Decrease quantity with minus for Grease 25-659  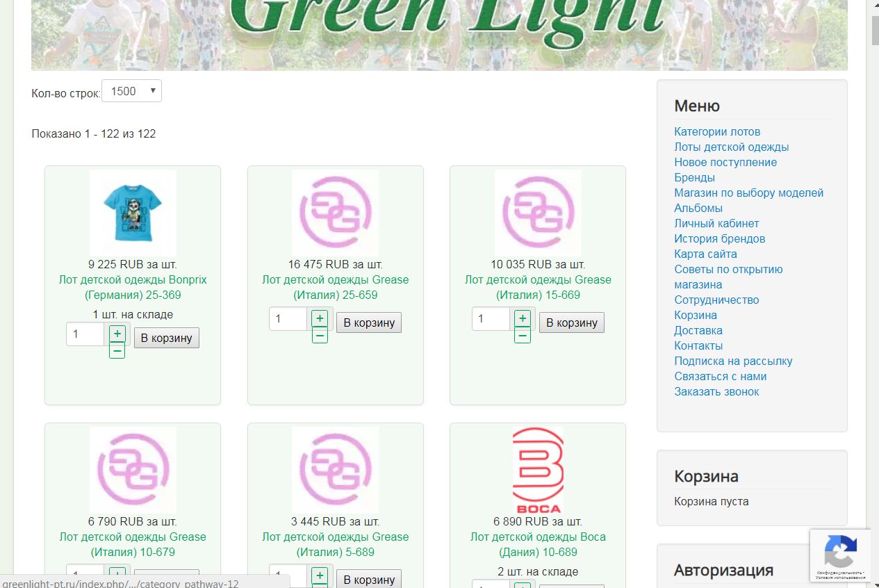tap(320, 336)
